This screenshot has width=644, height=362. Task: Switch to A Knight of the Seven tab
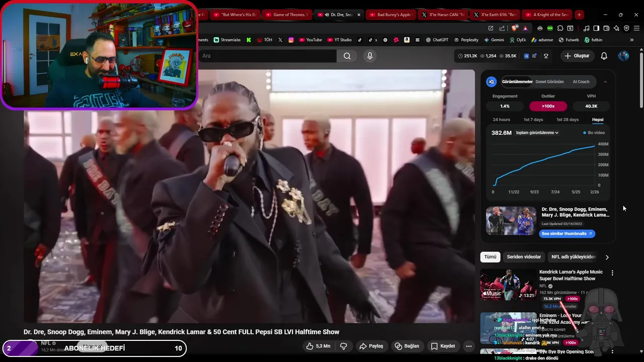(546, 15)
